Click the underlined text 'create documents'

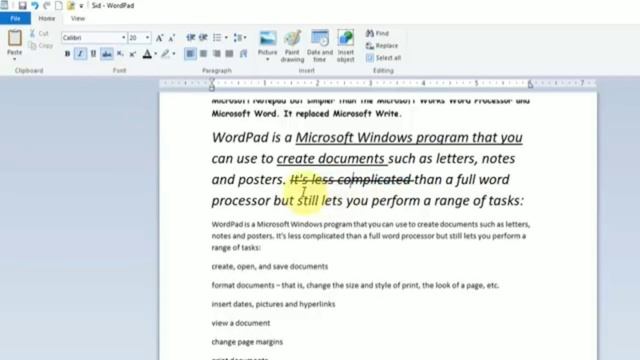(330, 159)
